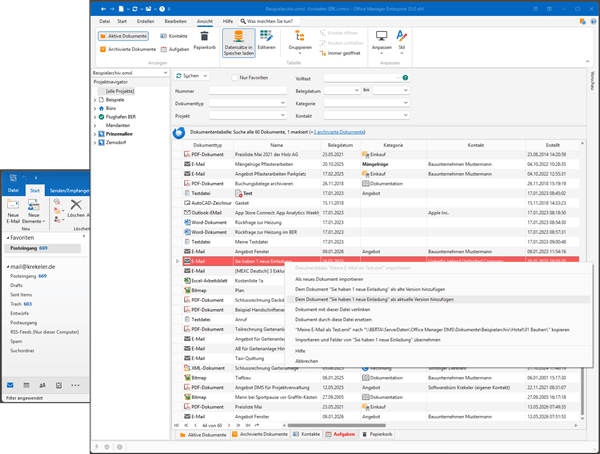Viewport: 600px width, 454px height.
Task: Open the Bearbeiten ribbon tab
Action: pyautogui.click(x=176, y=21)
